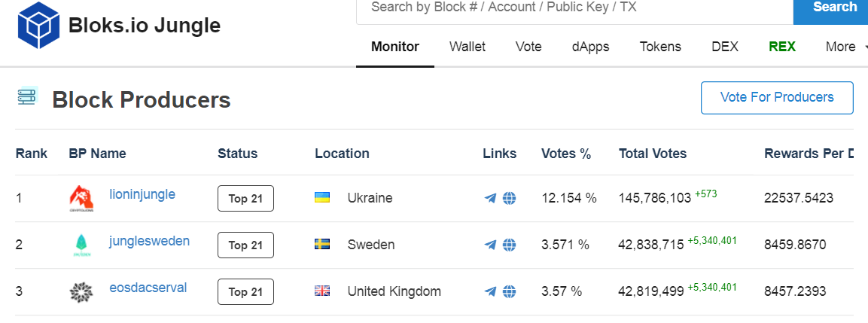Click the lioninjungle producer logo
868x323 pixels.
coord(81,198)
